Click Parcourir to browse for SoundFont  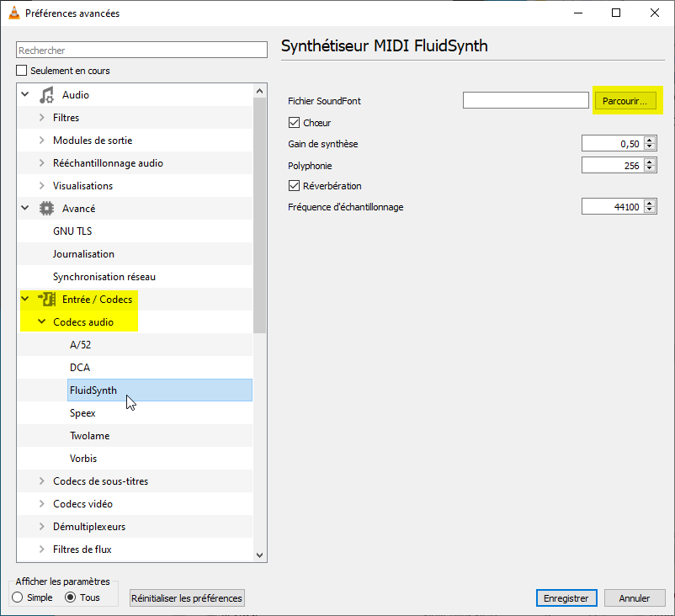pos(625,101)
